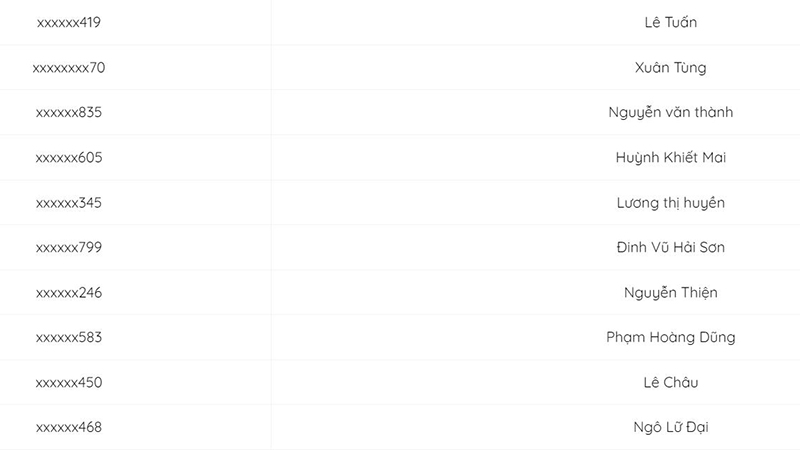Click the masked number xxxxxxxx70

69,68
